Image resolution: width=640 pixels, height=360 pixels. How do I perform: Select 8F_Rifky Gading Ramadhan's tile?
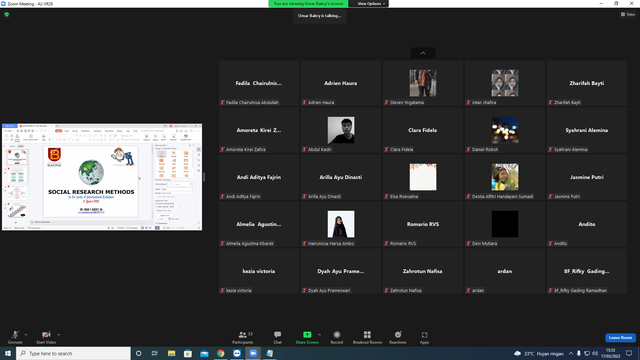pos(587,271)
